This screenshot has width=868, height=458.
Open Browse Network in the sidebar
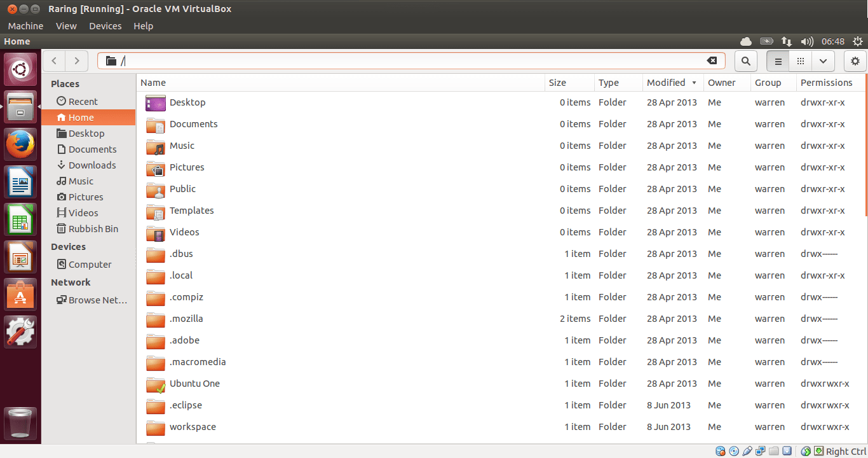point(88,300)
